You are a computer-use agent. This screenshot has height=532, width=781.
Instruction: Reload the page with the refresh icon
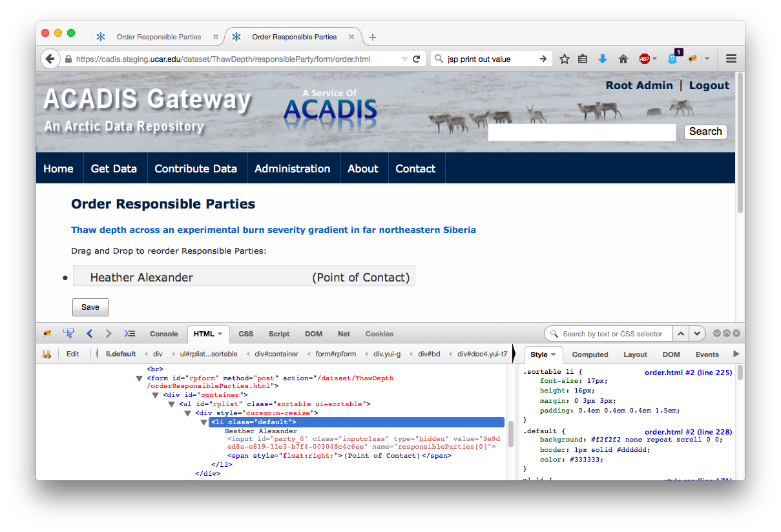click(417, 59)
